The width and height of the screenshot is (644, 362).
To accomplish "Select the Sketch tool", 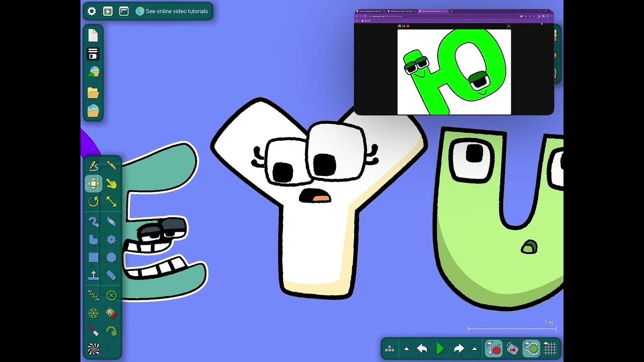I will pyautogui.click(x=94, y=165).
